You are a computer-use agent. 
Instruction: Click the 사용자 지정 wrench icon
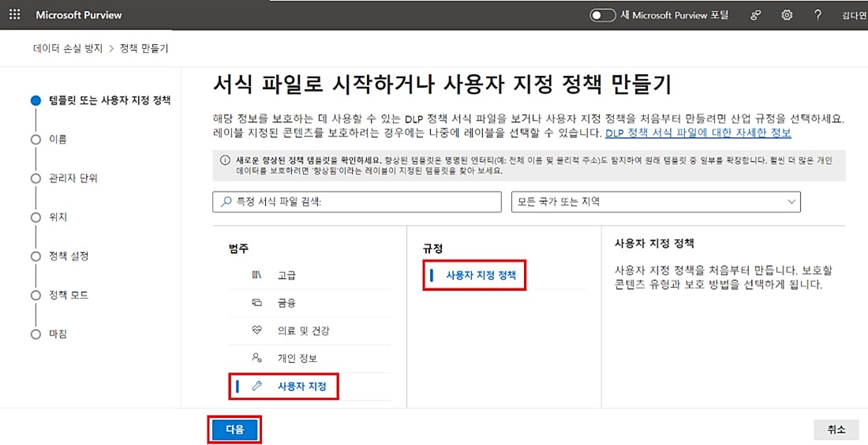(x=256, y=387)
